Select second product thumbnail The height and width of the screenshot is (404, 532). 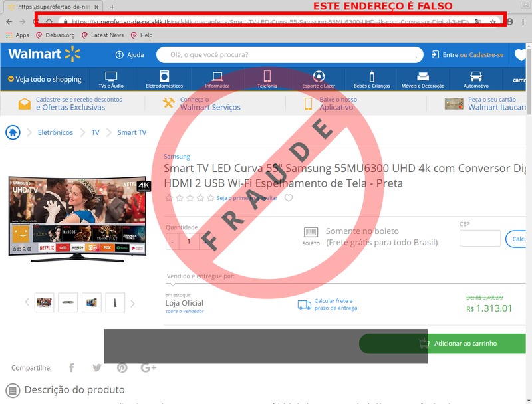(x=68, y=302)
